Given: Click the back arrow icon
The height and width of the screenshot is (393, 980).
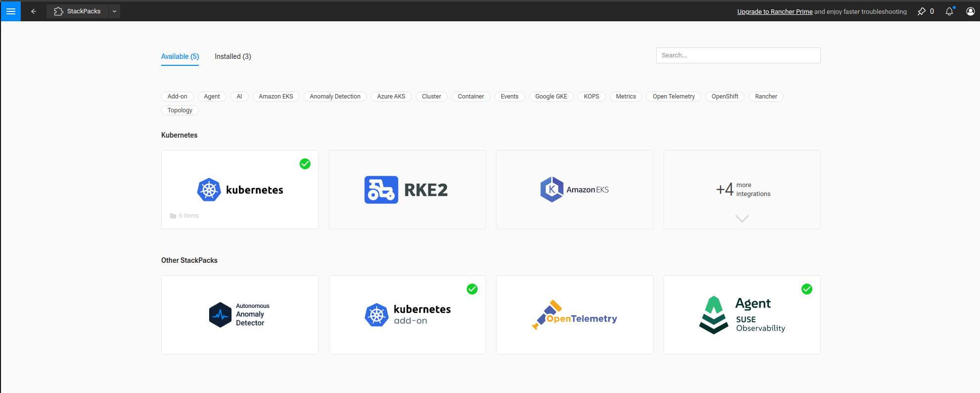Looking at the screenshot, I should click(x=34, y=11).
